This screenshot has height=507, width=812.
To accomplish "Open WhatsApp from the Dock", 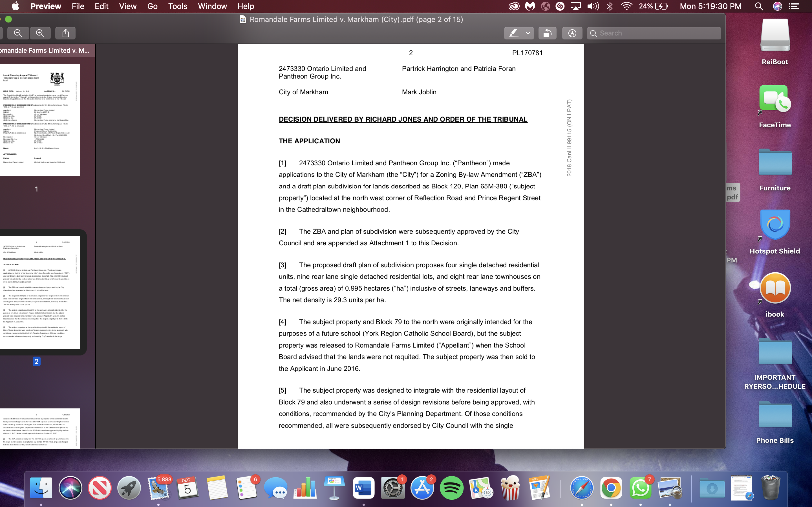I will (x=641, y=488).
